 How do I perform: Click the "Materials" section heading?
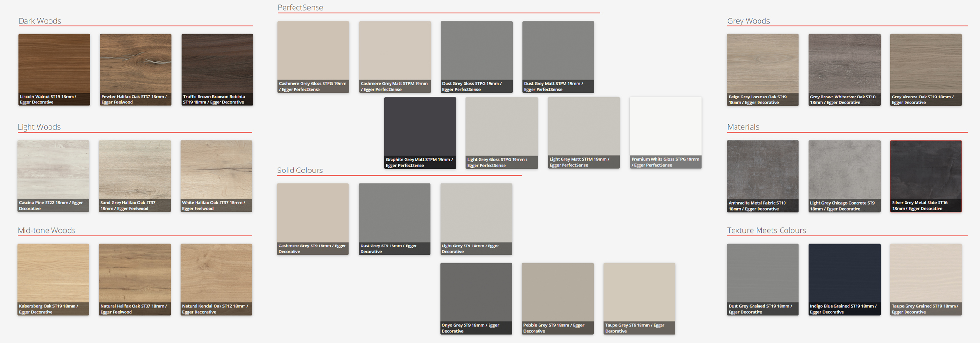743,127
